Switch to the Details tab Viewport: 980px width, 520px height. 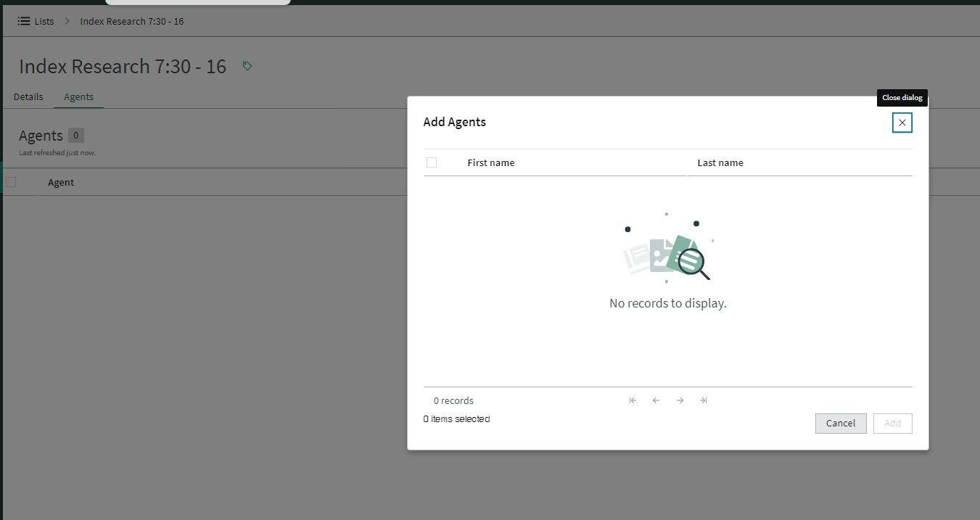[x=28, y=96]
